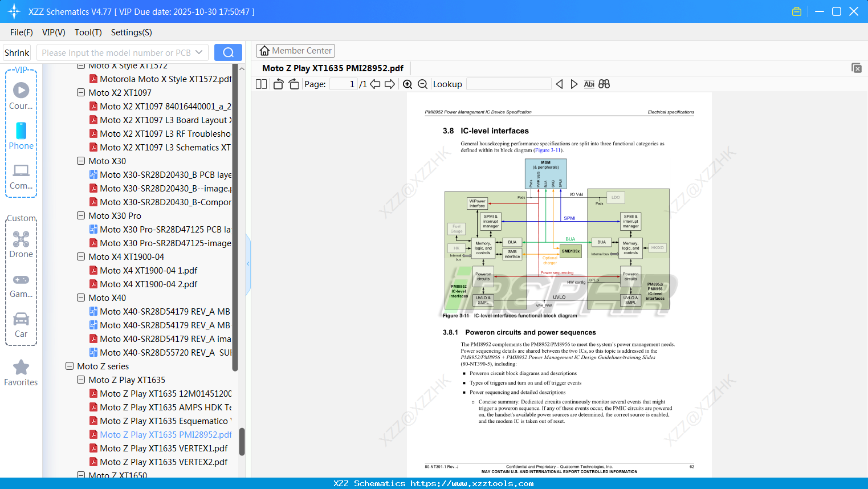This screenshot has height=489, width=868.
Task: Collapse the Moto Z Play XT1635 folder
Action: point(81,380)
